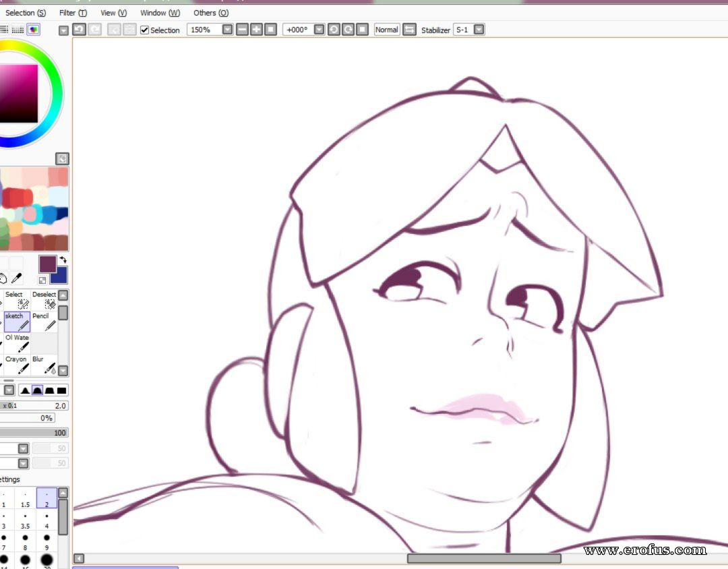Click the density slider showing 100
Image resolution: width=728 pixels, height=569 pixels.
tap(34, 433)
